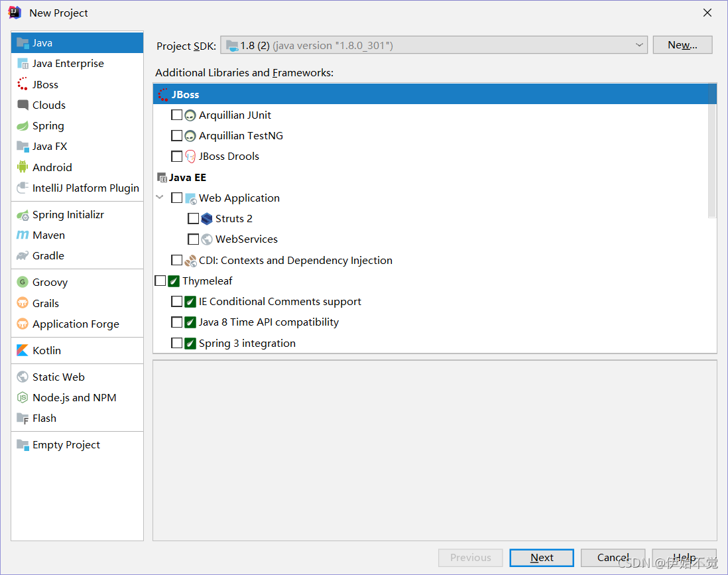This screenshot has height=575, width=728.
Task: Click the Java EE group header
Action: (x=187, y=178)
